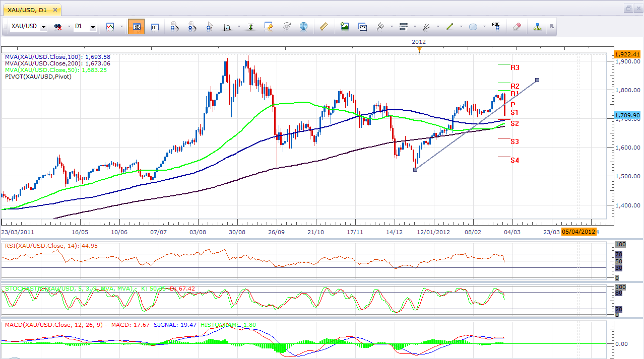Toggle the panel button with the letter A
The image size is (644, 359).
coord(155,27)
